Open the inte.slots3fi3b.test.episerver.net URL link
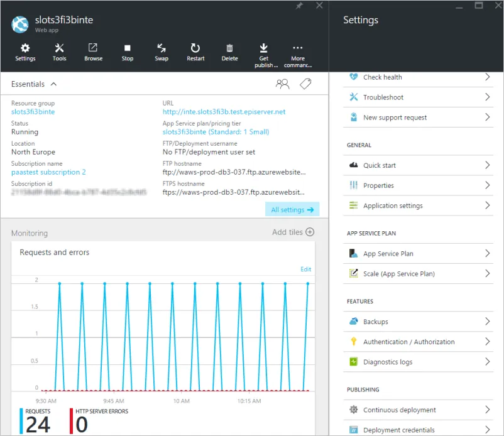 [x=224, y=112]
